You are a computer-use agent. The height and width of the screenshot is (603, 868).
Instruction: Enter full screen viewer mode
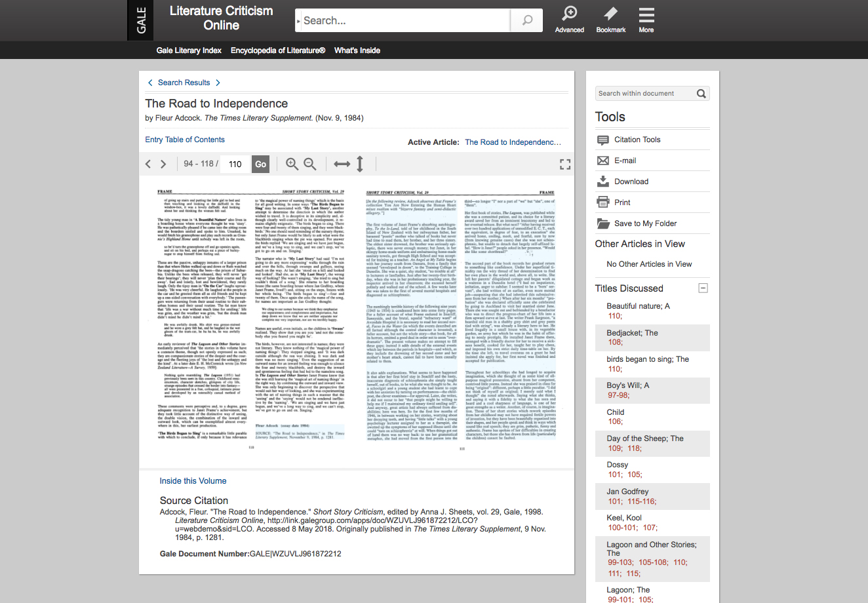(x=565, y=165)
